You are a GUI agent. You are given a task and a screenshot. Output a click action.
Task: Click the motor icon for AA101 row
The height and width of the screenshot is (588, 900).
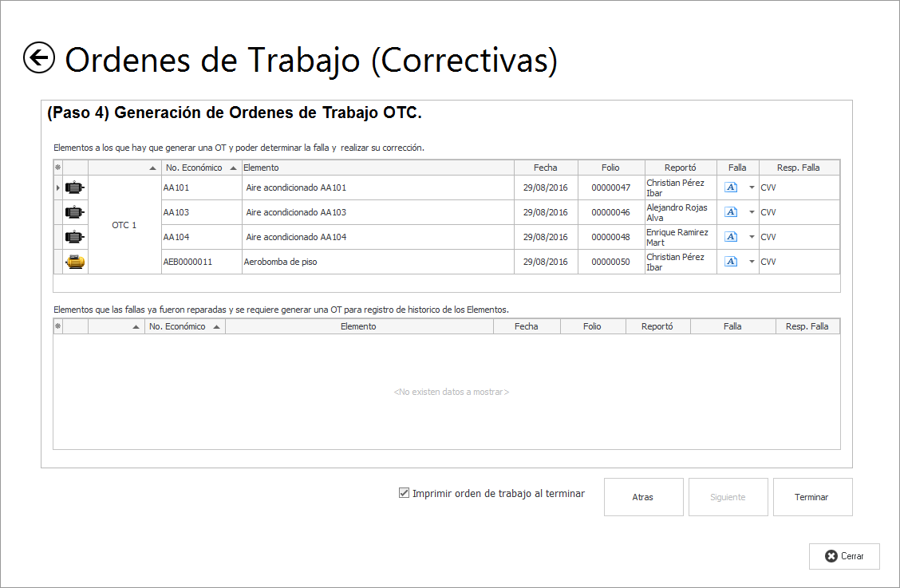coord(74,188)
